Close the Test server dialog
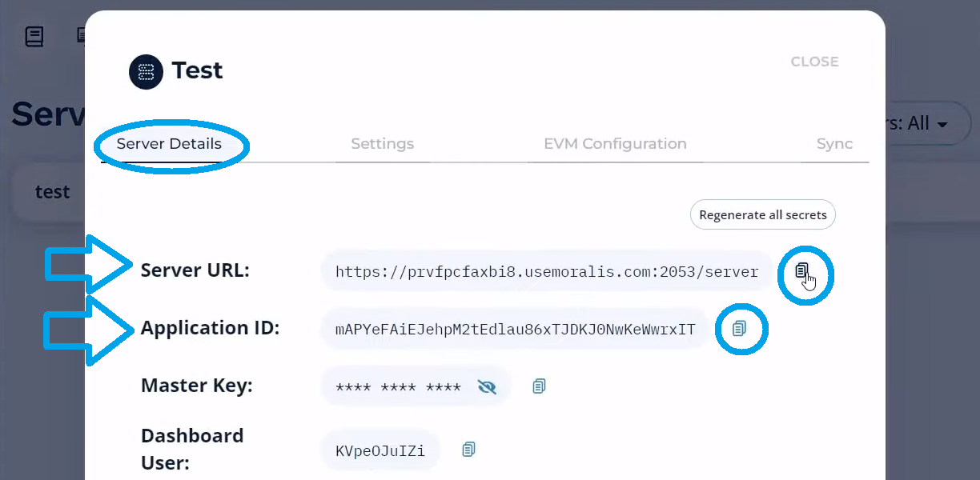 coord(814,62)
